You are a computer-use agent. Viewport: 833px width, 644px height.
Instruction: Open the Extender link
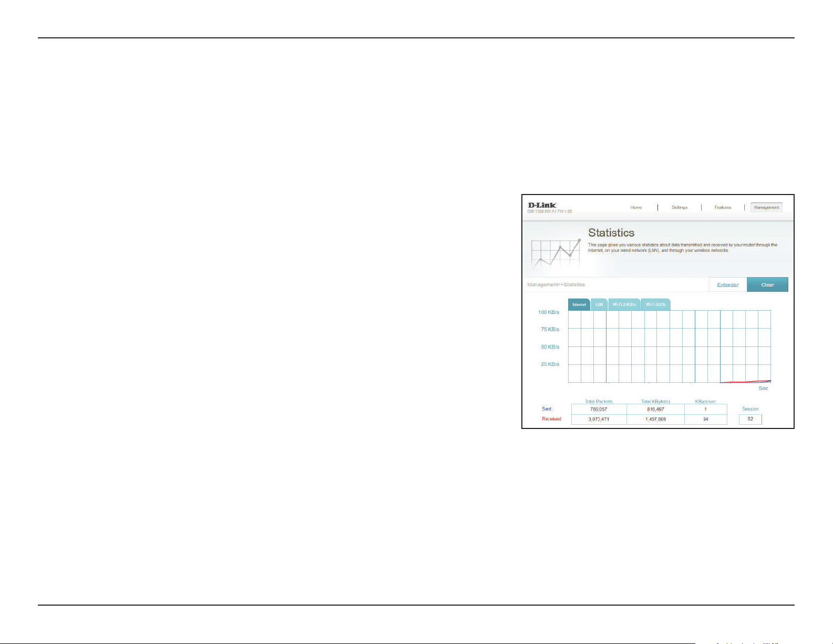(728, 284)
